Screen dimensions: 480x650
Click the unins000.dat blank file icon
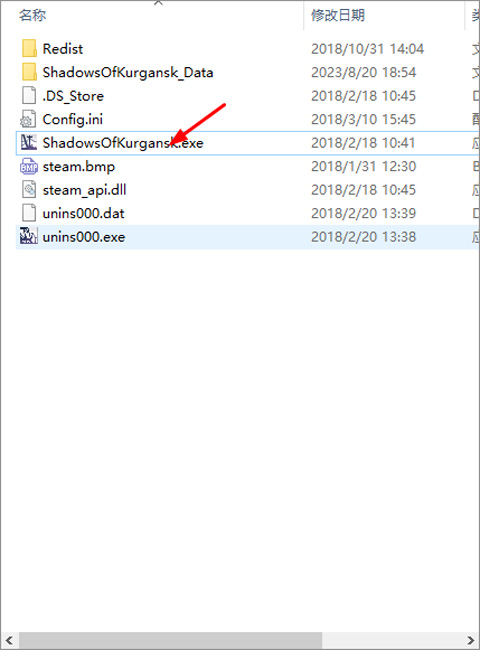click(29, 213)
